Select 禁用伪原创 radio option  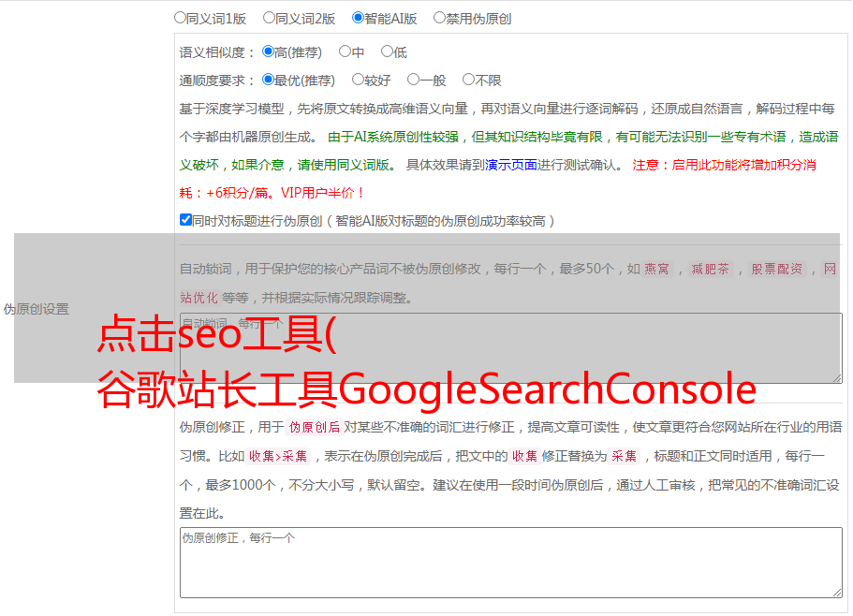tap(439, 18)
